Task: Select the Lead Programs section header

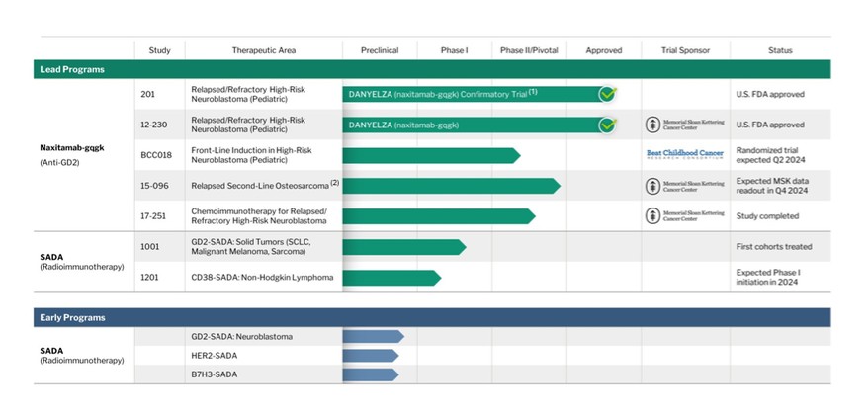Action: (x=71, y=69)
